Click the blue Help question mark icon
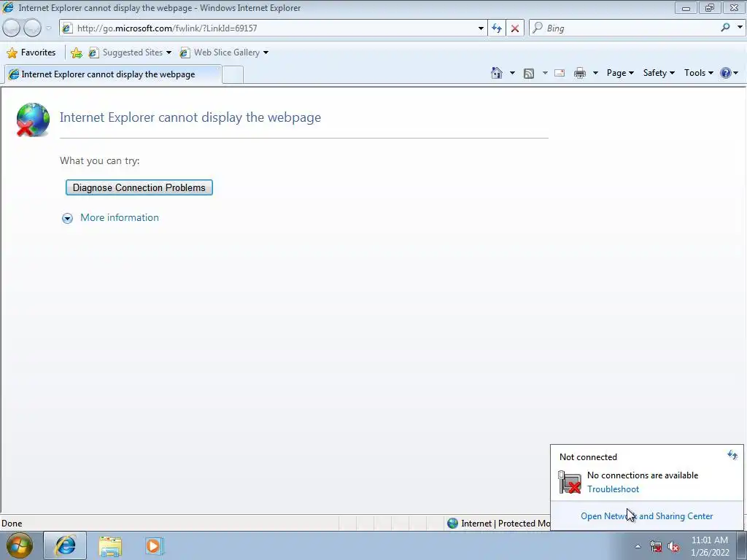Image resolution: width=747 pixels, height=560 pixels. pyautogui.click(x=726, y=73)
